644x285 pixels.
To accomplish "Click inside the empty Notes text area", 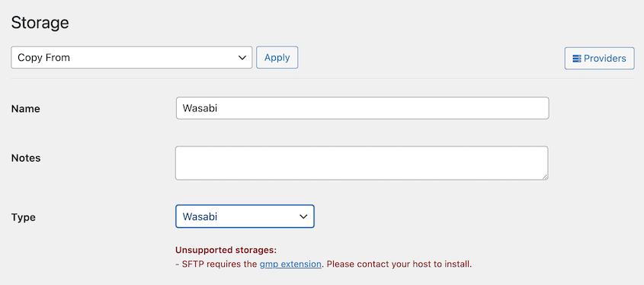I will click(362, 163).
